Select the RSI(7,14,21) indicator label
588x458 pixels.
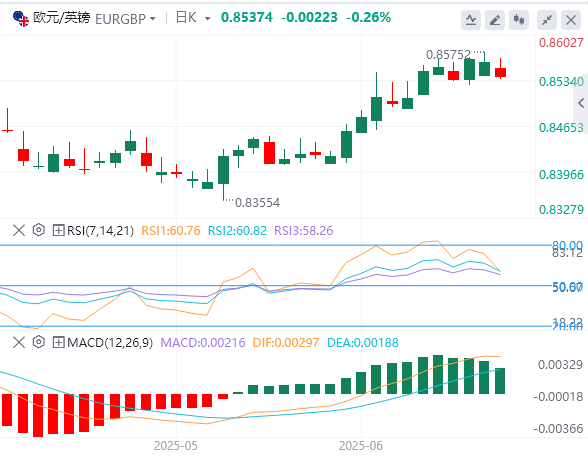[100, 230]
